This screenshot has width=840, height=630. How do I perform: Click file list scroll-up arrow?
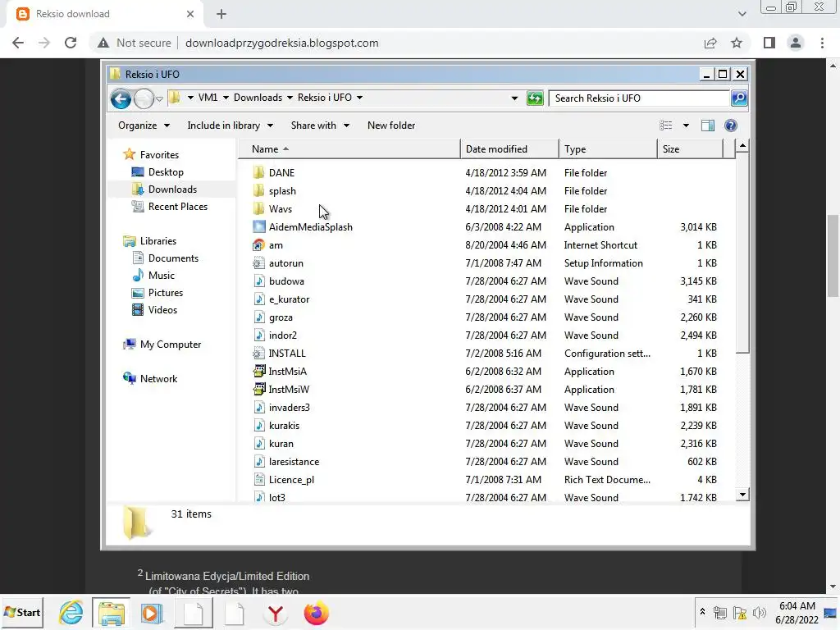coord(742,146)
